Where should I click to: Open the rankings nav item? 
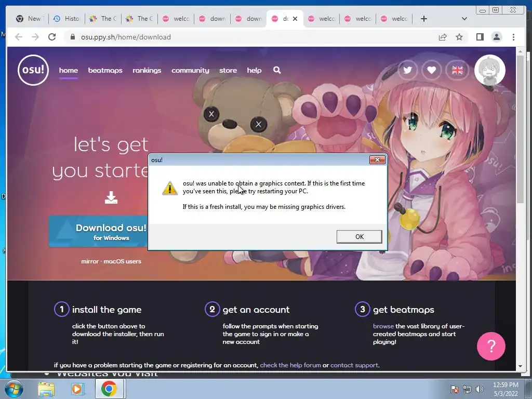pyautogui.click(x=147, y=70)
